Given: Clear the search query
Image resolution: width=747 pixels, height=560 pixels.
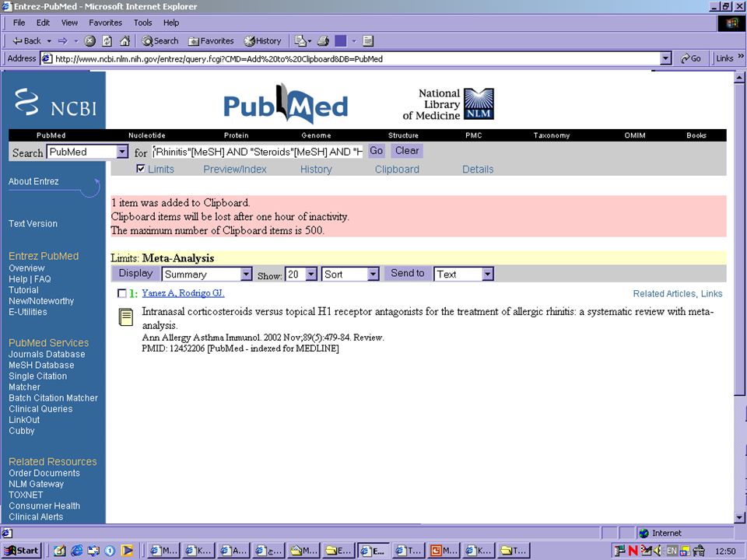Looking at the screenshot, I should [407, 151].
